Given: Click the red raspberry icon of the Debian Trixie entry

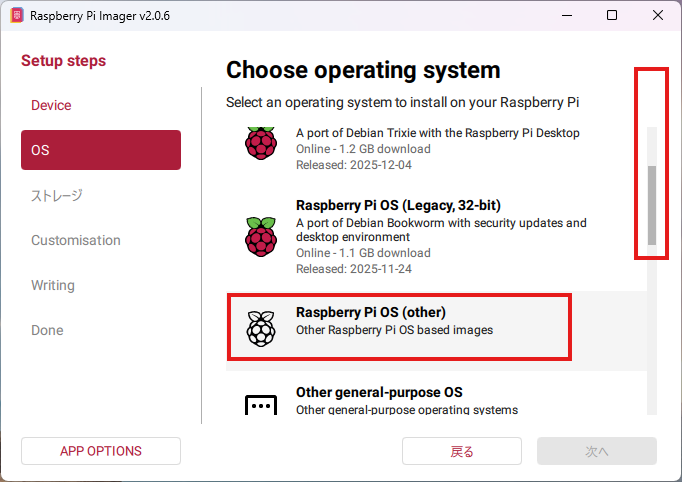Looking at the screenshot, I should (x=261, y=143).
